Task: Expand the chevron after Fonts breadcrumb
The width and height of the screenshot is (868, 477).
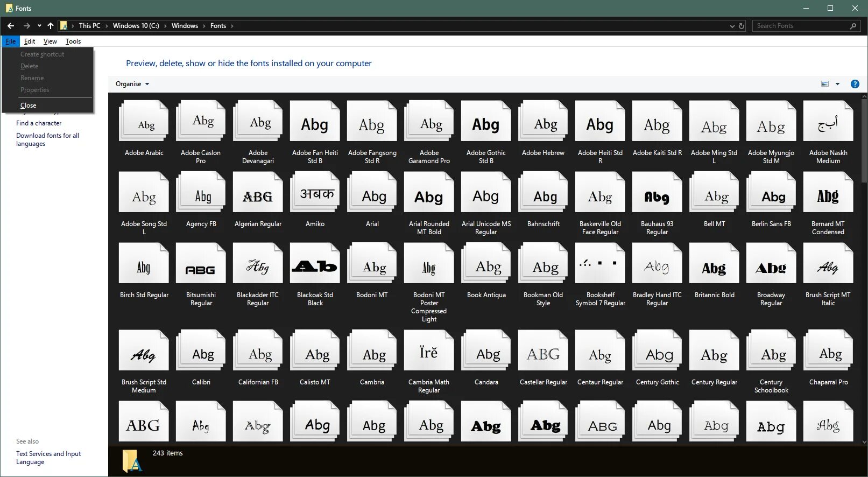Action: click(x=232, y=26)
